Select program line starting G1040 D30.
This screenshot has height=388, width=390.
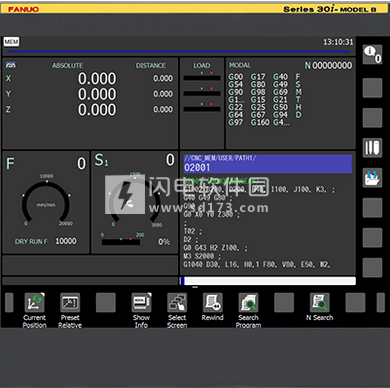[257, 265]
